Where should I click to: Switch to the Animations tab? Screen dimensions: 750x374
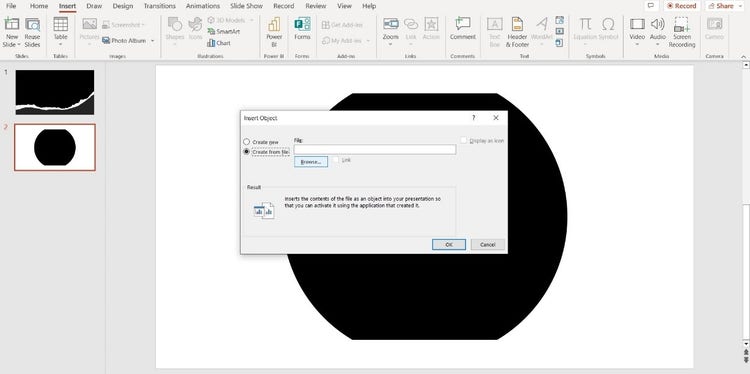tap(203, 6)
